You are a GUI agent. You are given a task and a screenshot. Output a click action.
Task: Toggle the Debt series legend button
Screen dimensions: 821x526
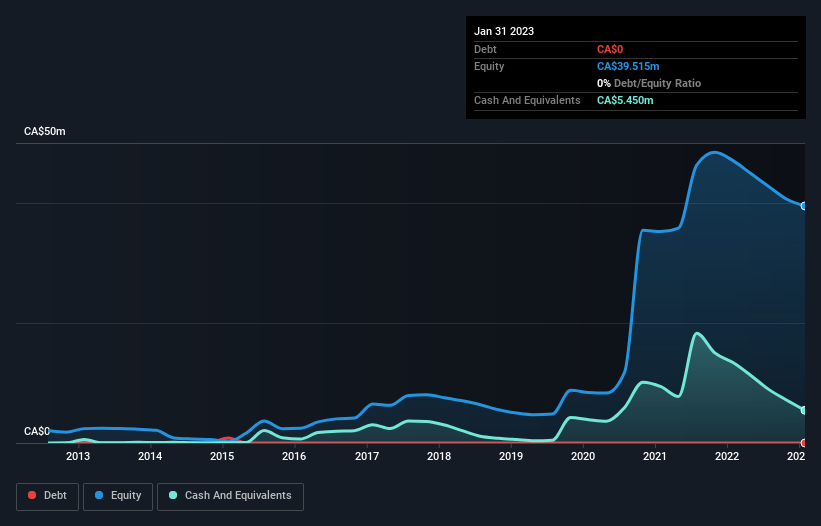click(x=48, y=496)
